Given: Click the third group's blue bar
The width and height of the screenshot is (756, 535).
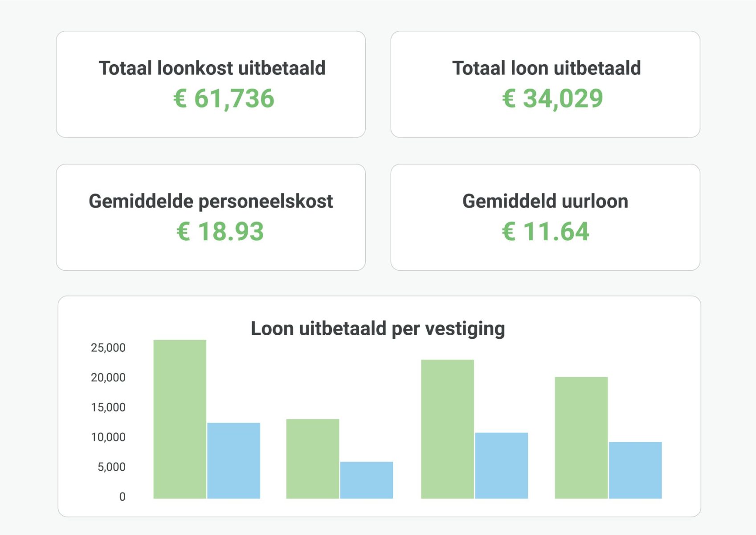Looking at the screenshot, I should [x=501, y=465].
